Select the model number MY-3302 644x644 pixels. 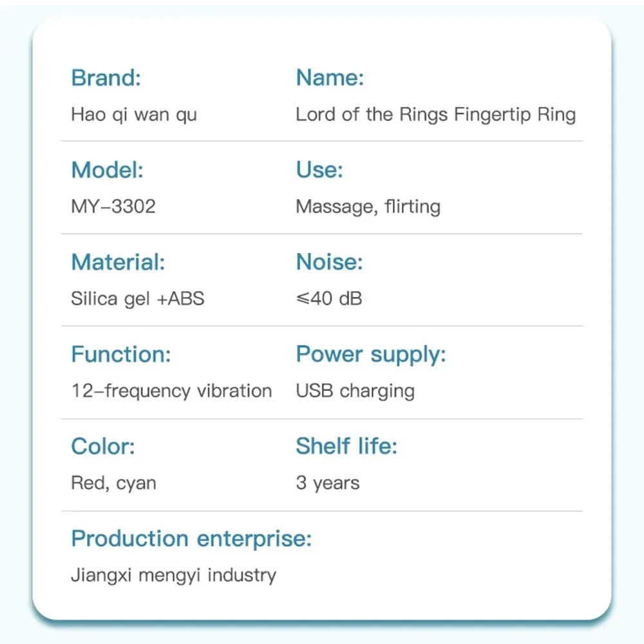(x=113, y=207)
